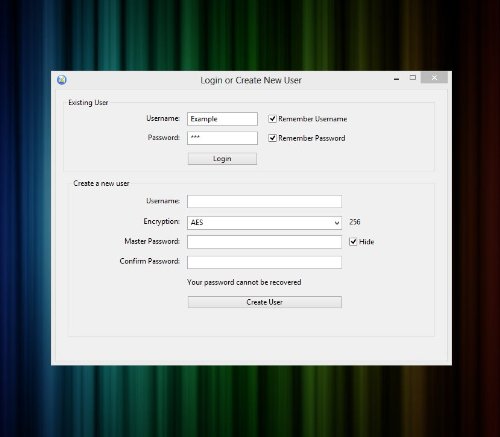The width and height of the screenshot is (500, 437).
Task: Click the 256 key size label
Action: click(x=355, y=222)
